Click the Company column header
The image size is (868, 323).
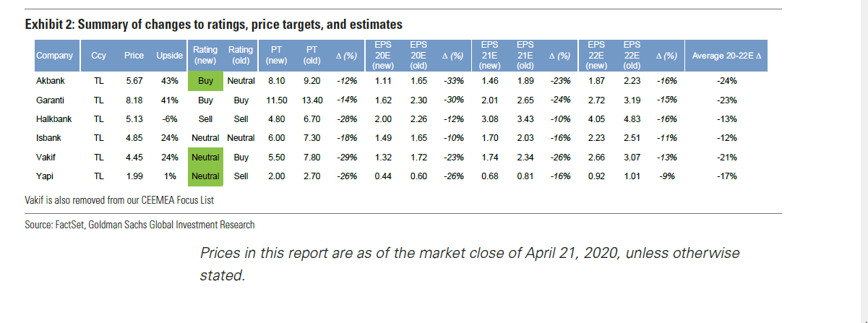point(54,56)
